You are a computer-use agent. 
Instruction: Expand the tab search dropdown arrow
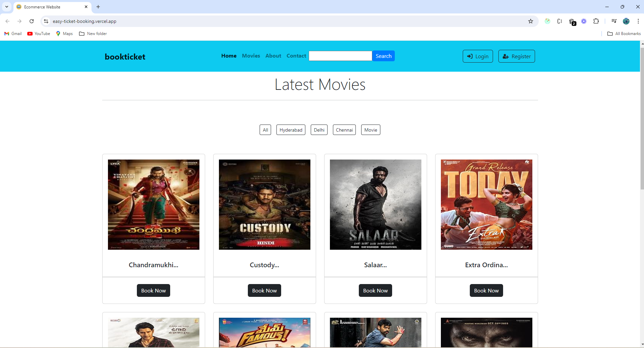pos(7,7)
